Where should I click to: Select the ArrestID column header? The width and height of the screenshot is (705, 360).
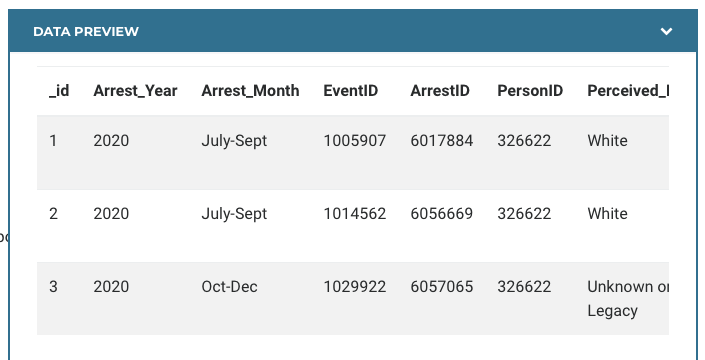click(440, 91)
